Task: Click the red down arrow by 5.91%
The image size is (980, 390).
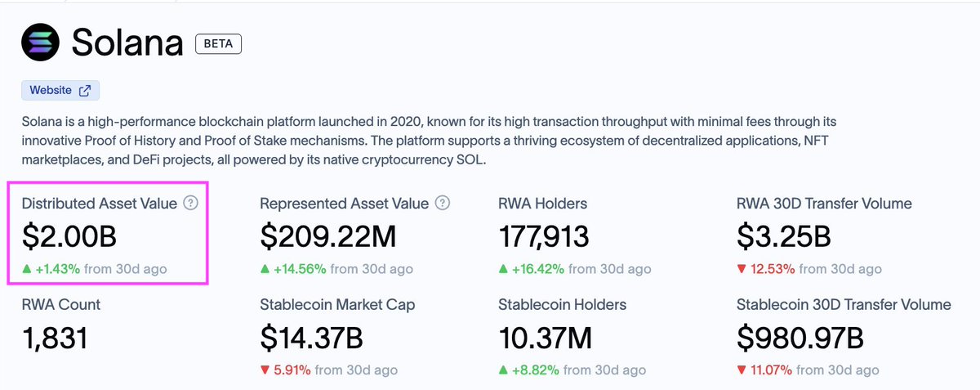Action: pos(265,370)
